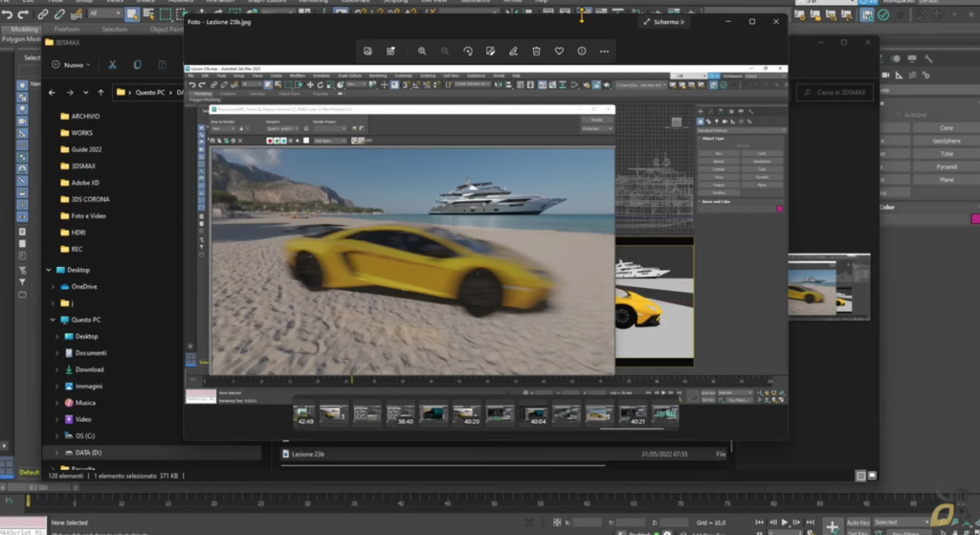Viewport: 980px width, 535px height.
Task: Click Schermo intero fullscreen button
Action: tap(664, 22)
